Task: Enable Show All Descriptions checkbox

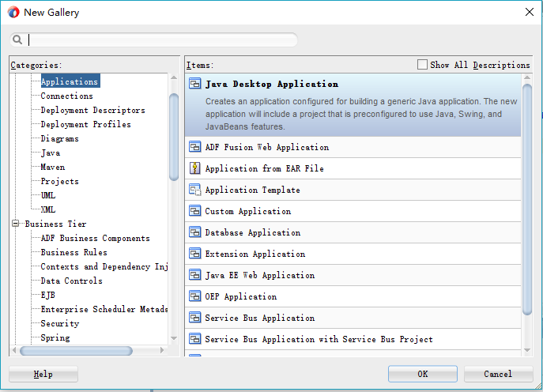Action: (x=422, y=65)
